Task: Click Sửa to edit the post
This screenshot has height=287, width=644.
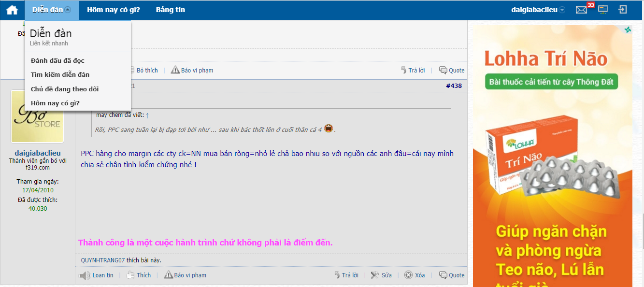Action: pos(381,275)
